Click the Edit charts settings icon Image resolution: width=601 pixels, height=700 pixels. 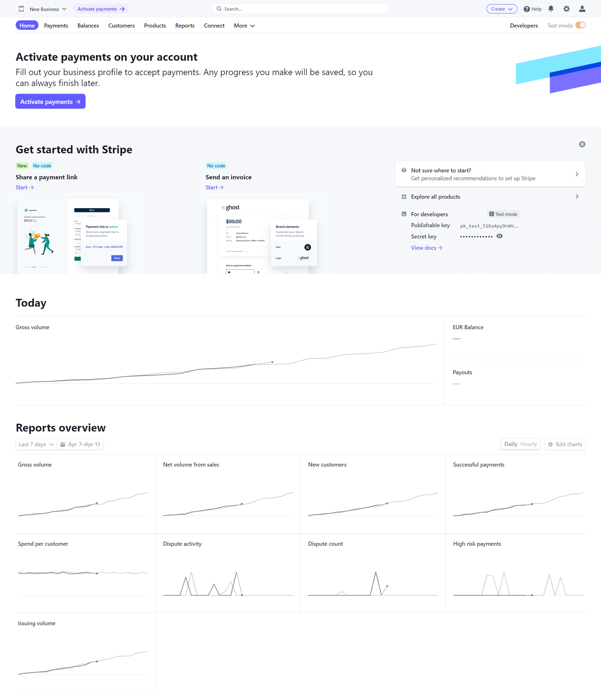click(549, 444)
